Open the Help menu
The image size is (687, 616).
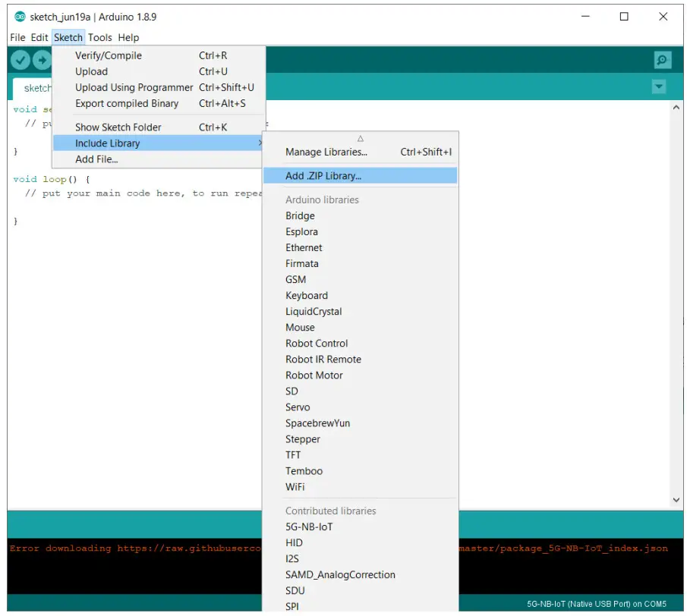[128, 37]
